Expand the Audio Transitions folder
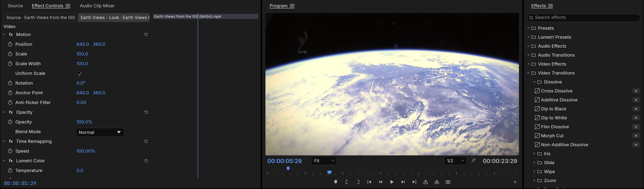The height and width of the screenshot is (189, 644). tap(528, 55)
